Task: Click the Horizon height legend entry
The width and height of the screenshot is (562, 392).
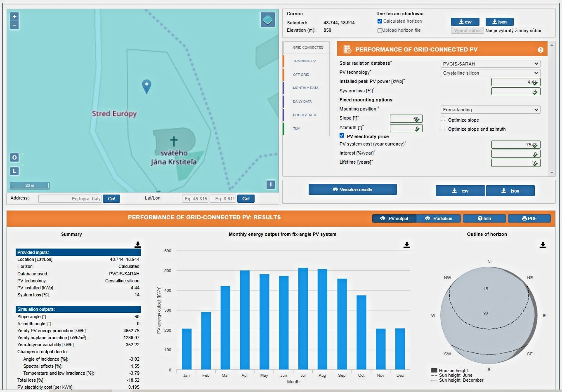Action: point(450,371)
